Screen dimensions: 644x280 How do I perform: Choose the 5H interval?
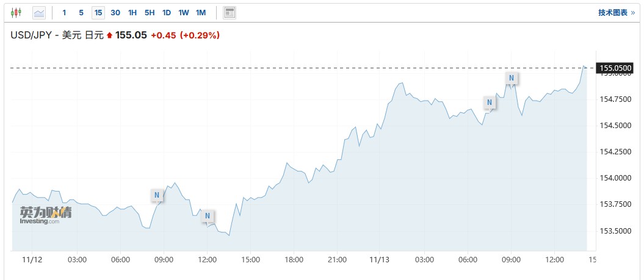point(150,12)
